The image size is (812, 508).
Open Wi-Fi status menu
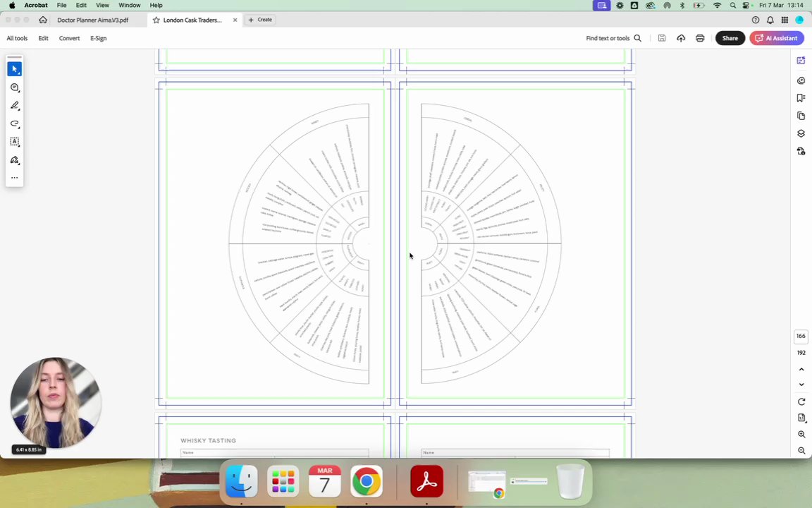(x=718, y=5)
